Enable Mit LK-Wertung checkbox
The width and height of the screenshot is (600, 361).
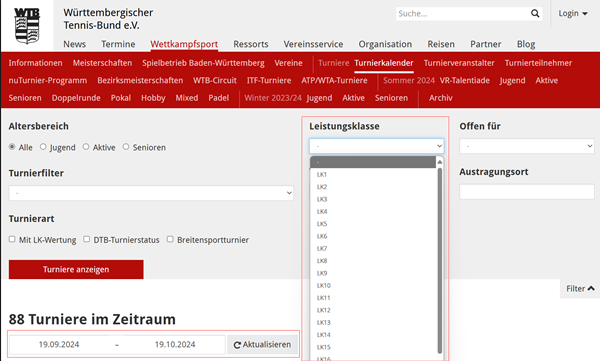pyautogui.click(x=12, y=239)
